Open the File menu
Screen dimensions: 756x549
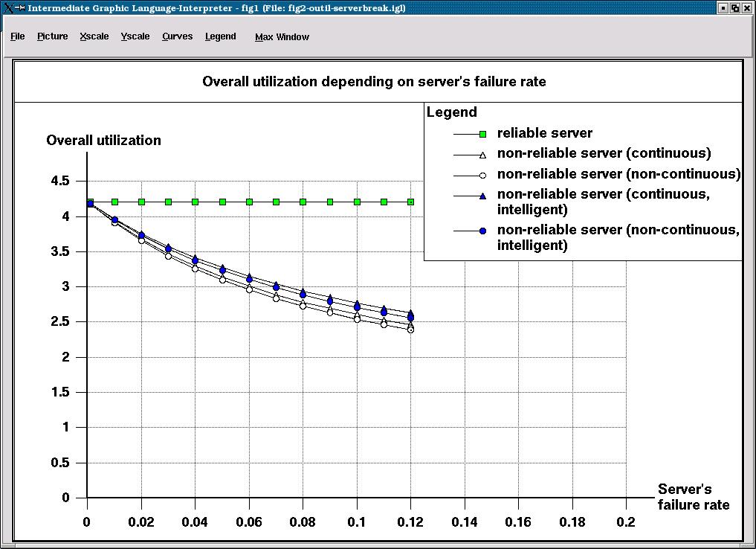pyautogui.click(x=17, y=36)
